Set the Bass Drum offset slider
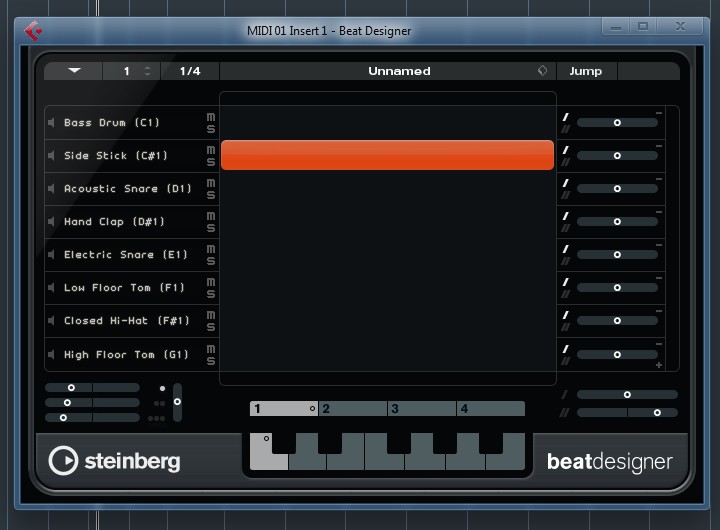This screenshot has height=530, width=720. (617, 123)
